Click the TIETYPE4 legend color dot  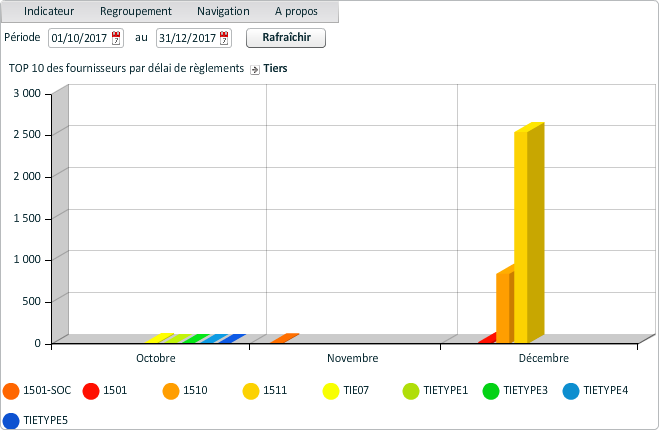tap(571, 391)
